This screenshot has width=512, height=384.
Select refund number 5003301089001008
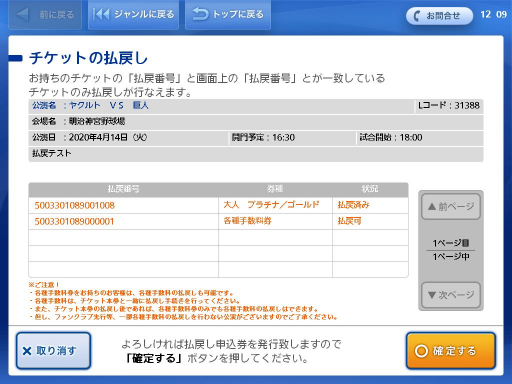click(75, 205)
